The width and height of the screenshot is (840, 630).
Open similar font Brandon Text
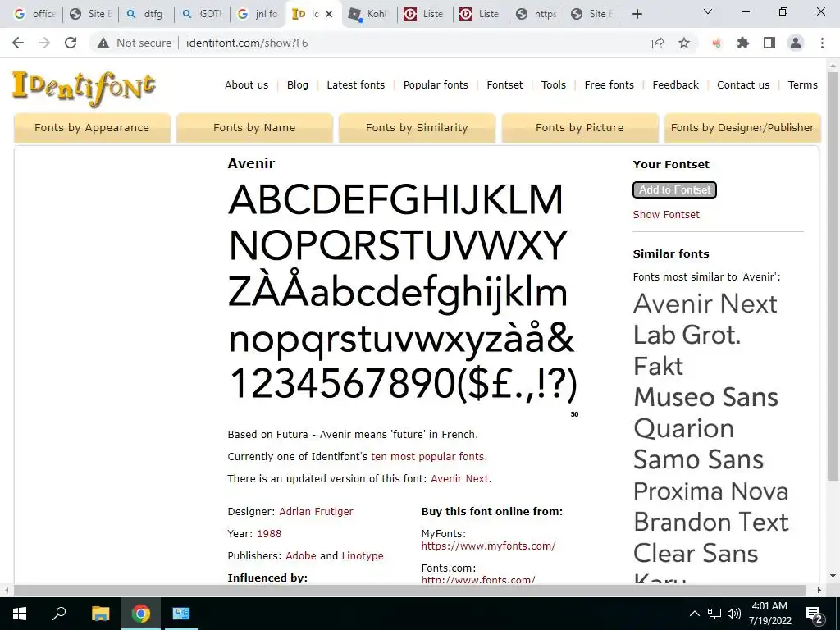click(x=711, y=522)
